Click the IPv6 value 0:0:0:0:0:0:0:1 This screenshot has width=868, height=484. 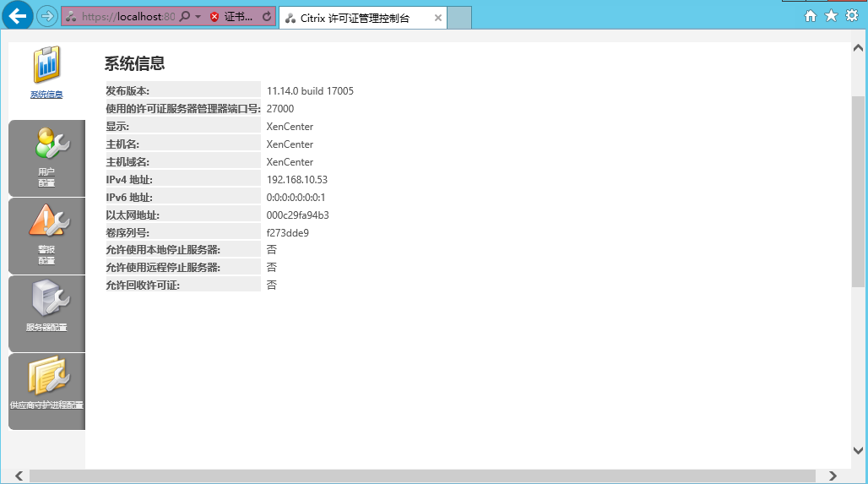(296, 197)
